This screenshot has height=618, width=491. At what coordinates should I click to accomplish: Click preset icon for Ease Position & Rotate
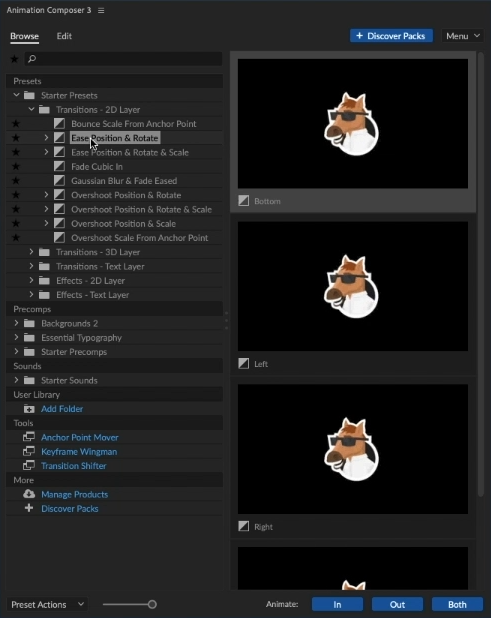click(59, 138)
